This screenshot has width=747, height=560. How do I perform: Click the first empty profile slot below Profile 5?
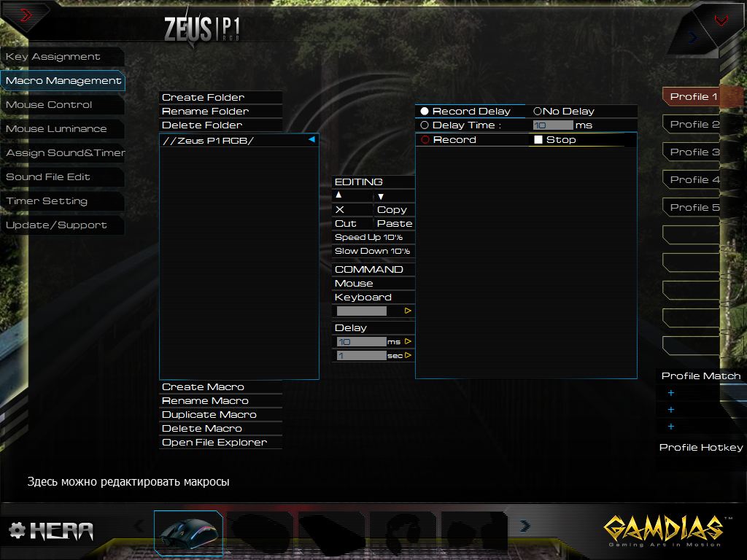coord(692,235)
